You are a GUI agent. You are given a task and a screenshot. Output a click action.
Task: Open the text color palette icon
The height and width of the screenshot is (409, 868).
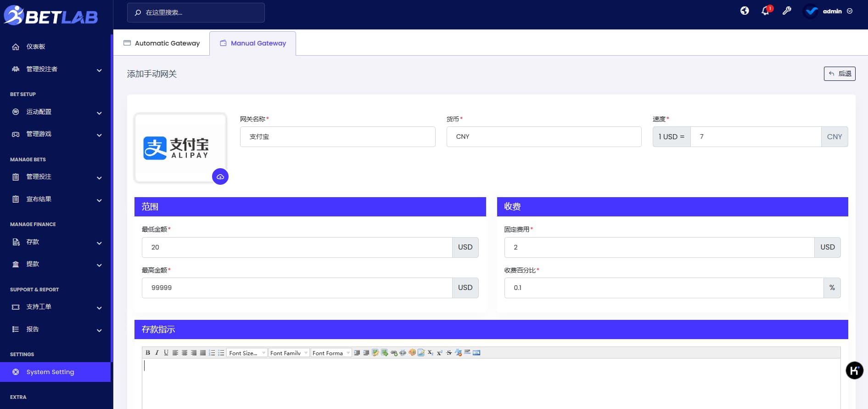412,353
